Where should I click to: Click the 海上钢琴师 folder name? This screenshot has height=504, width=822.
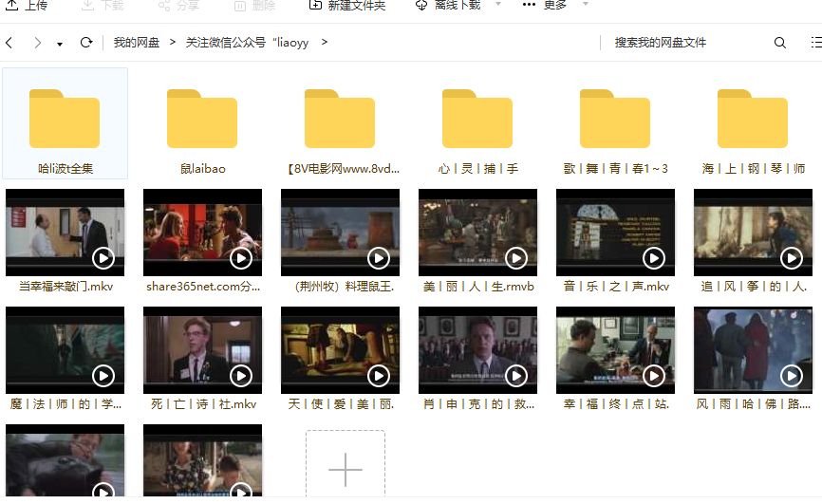pyautogui.click(x=754, y=168)
